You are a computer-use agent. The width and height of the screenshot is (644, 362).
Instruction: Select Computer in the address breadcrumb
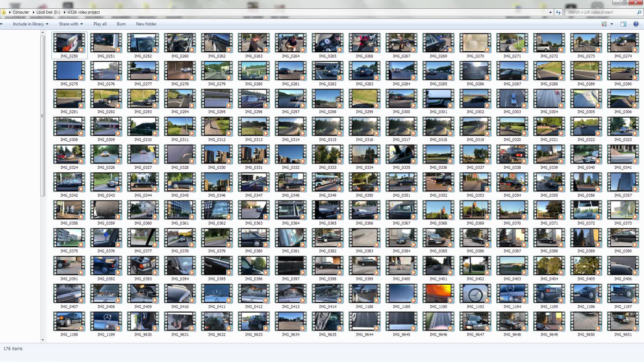coord(21,12)
